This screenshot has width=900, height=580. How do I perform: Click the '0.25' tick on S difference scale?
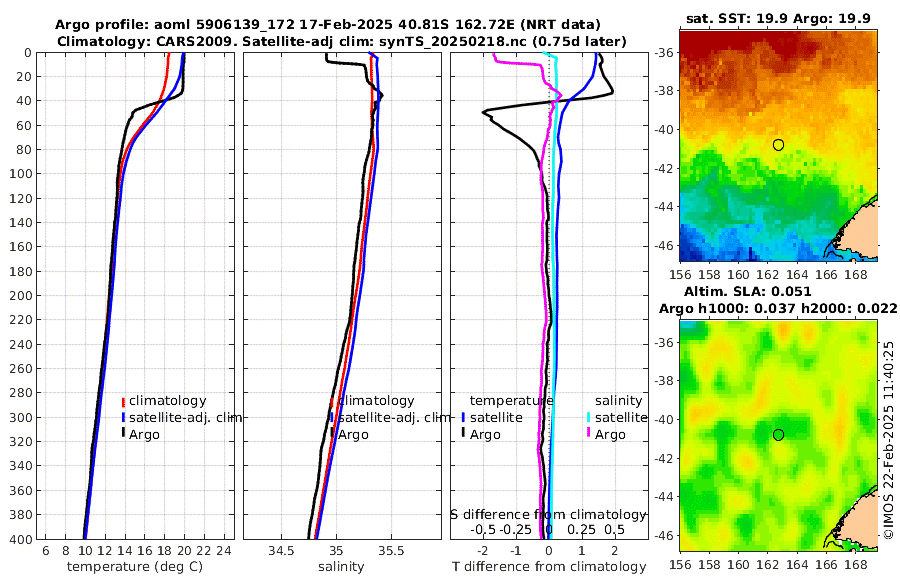582,529
